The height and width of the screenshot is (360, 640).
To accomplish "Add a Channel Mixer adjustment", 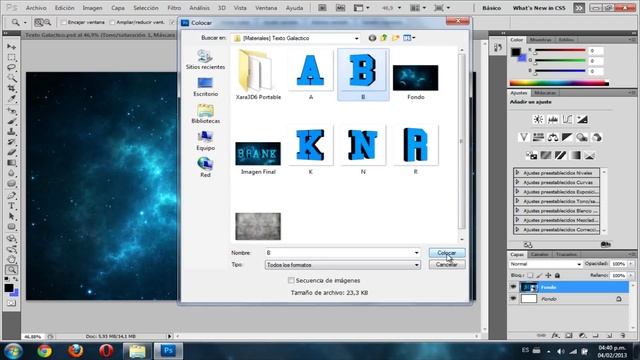I will point(597,137).
